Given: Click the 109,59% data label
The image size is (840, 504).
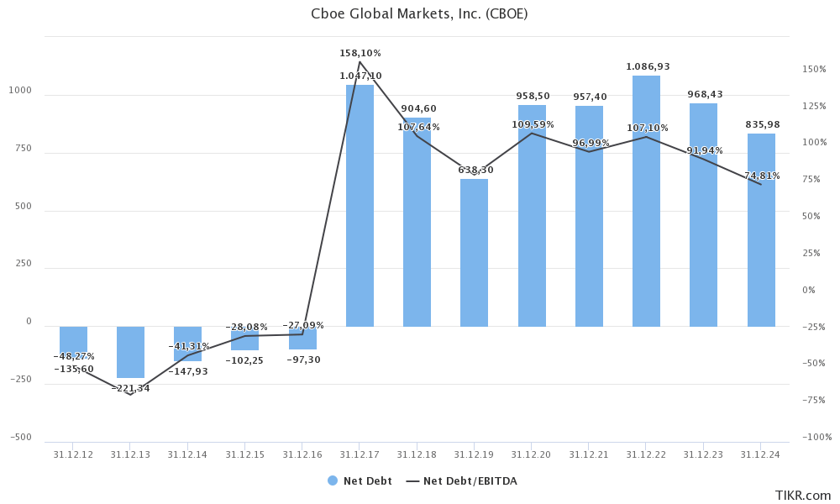Looking at the screenshot, I should (x=533, y=124).
